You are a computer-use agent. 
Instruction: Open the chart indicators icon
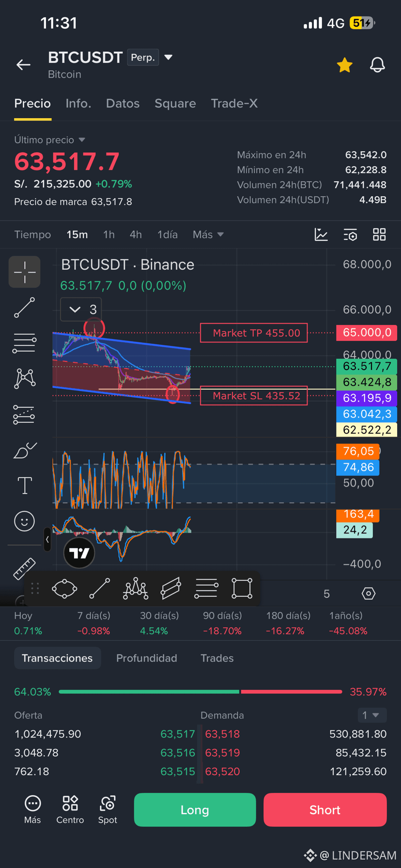click(321, 234)
